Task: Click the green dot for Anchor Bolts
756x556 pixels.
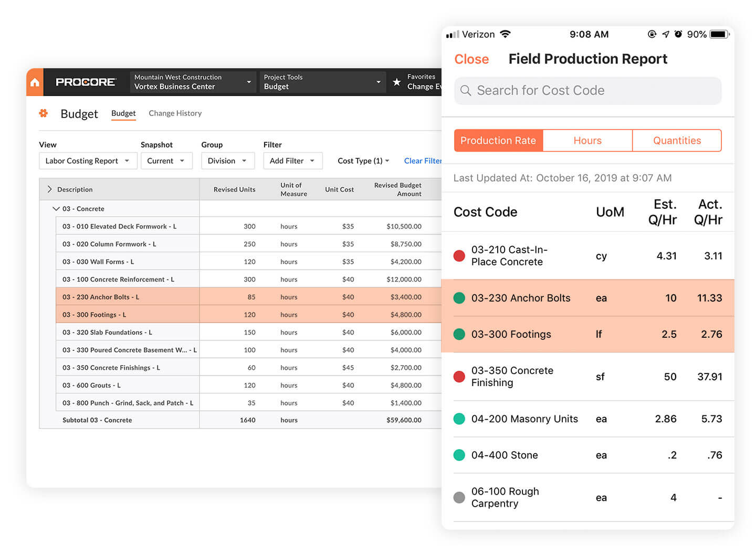Action: (459, 298)
